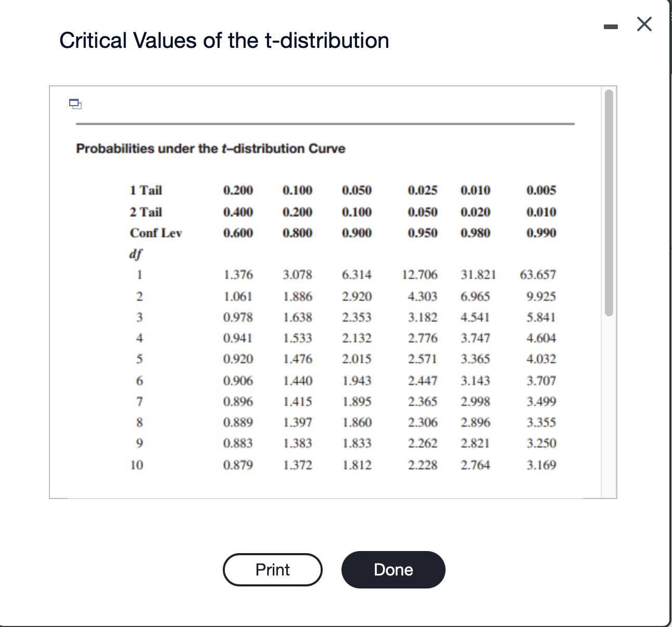
Task: Select the value 63.657 in the table
Action: pyautogui.click(x=539, y=275)
